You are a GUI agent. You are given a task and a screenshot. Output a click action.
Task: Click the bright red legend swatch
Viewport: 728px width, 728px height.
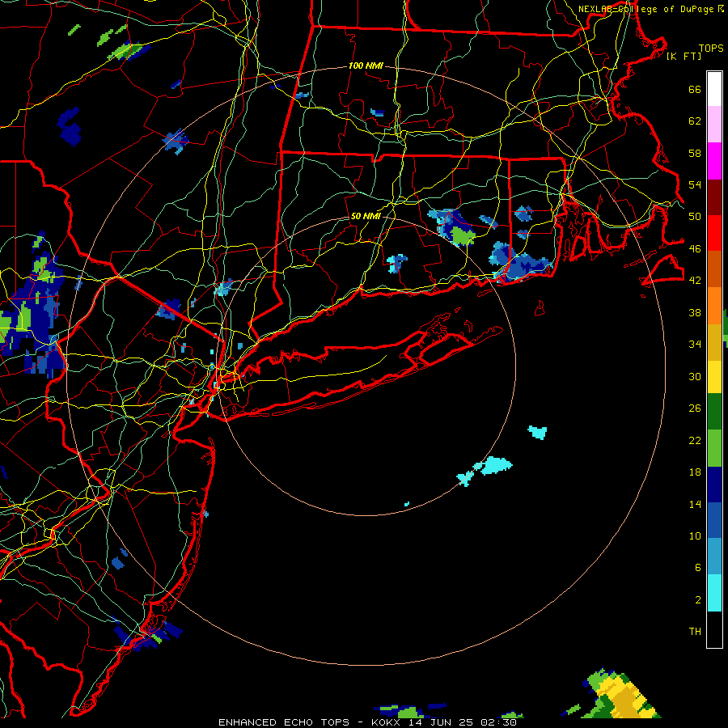click(x=714, y=233)
